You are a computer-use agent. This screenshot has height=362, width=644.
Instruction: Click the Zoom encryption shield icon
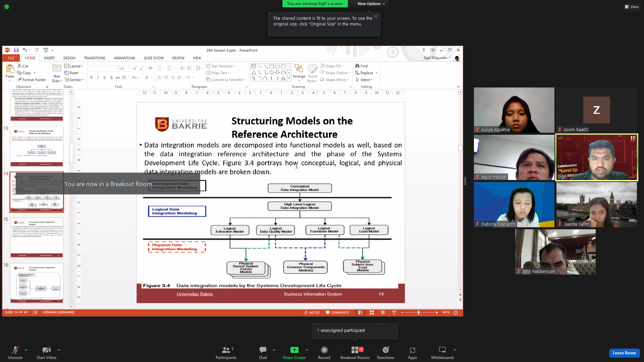[x=7, y=7]
